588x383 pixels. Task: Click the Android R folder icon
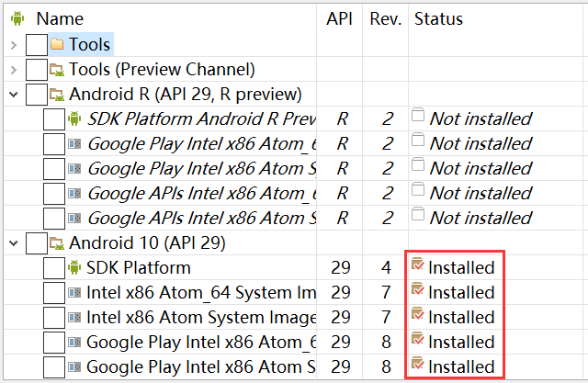tap(57, 94)
